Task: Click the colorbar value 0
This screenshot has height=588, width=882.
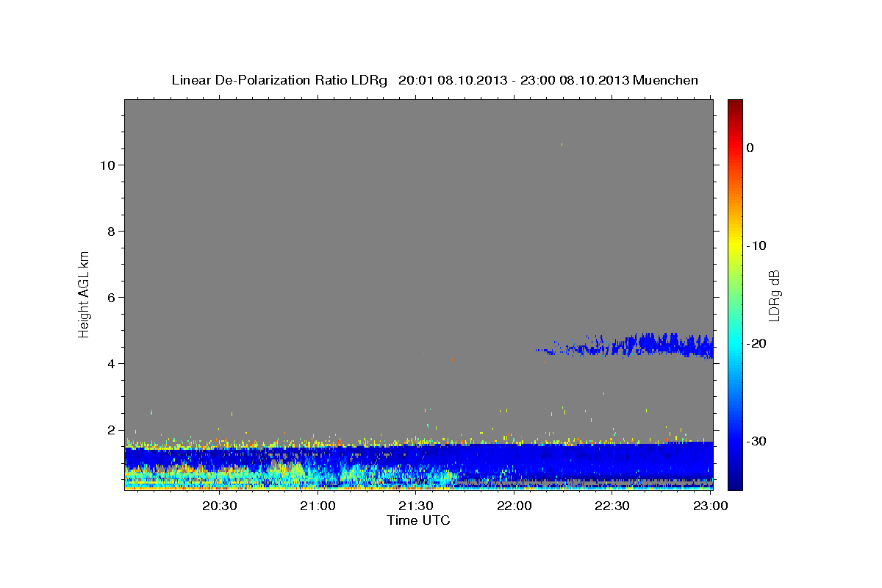Action: [x=750, y=148]
